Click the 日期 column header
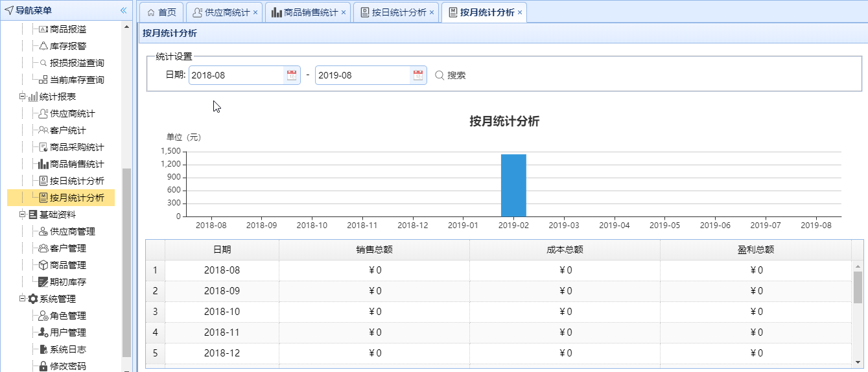Viewport: 868px width, 372px height. (x=222, y=250)
